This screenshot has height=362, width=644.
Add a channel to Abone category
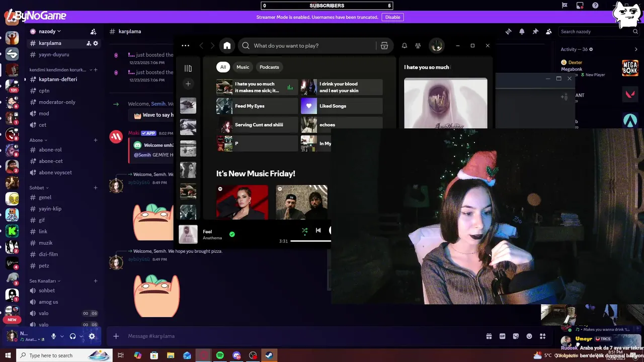(x=96, y=140)
